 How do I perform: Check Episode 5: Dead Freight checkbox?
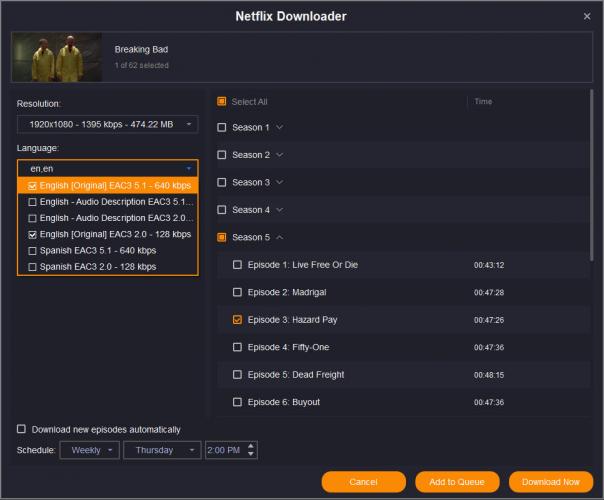[237, 374]
